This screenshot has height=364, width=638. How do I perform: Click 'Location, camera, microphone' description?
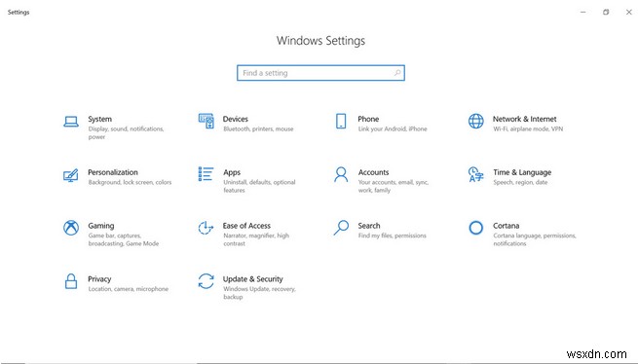128,289
